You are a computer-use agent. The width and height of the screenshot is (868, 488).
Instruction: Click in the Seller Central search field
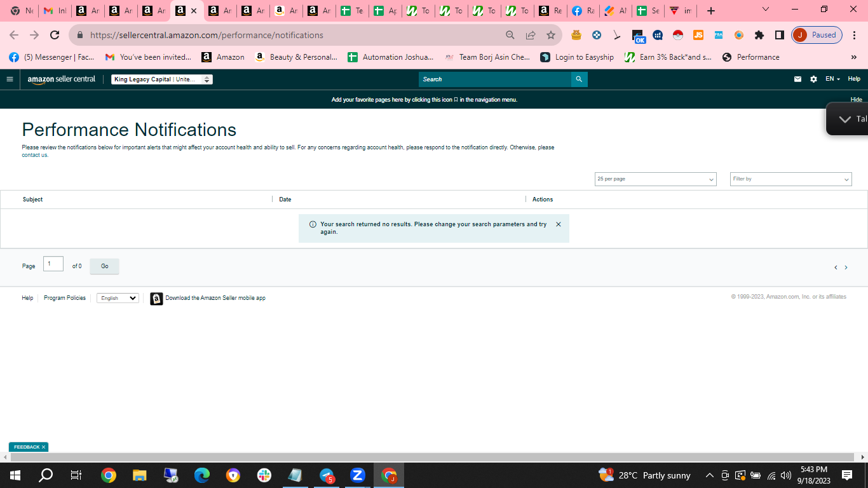(x=495, y=79)
